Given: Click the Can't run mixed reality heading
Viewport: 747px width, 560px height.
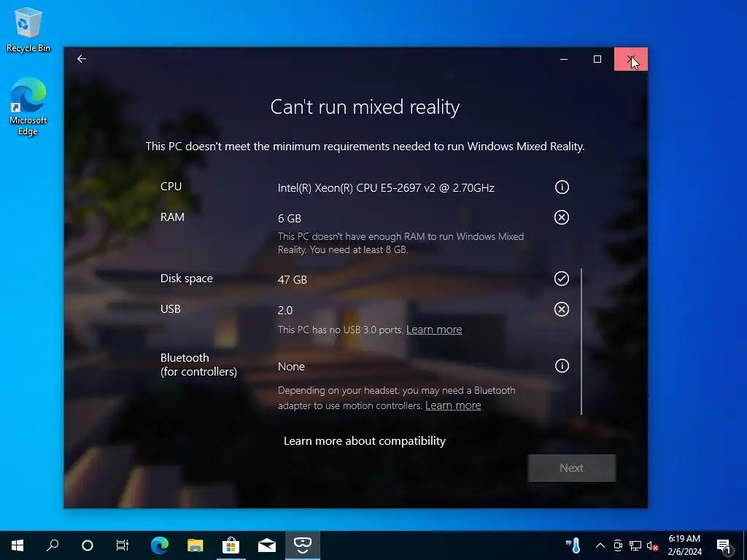Looking at the screenshot, I should click(x=365, y=106).
